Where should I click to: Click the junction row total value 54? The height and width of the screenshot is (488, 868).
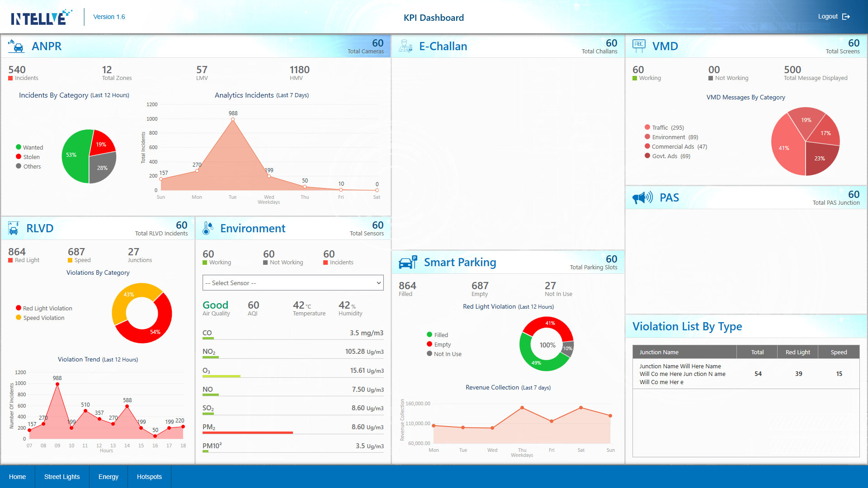click(758, 374)
